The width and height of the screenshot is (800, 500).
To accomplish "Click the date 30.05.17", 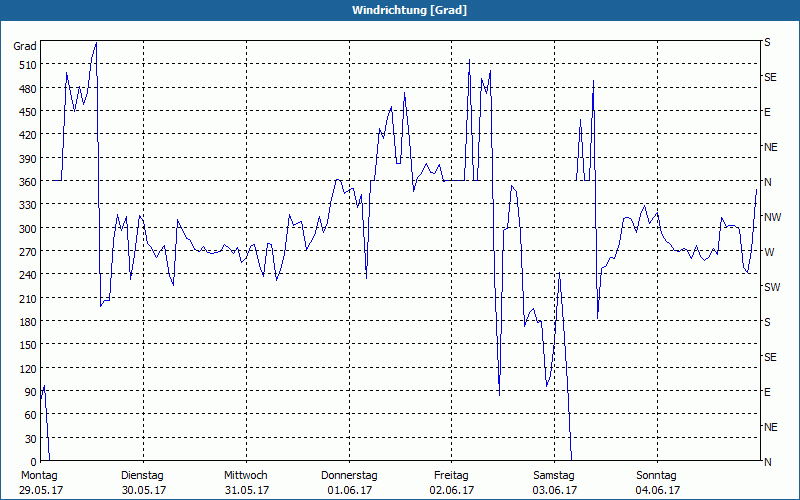I will click(x=144, y=490).
